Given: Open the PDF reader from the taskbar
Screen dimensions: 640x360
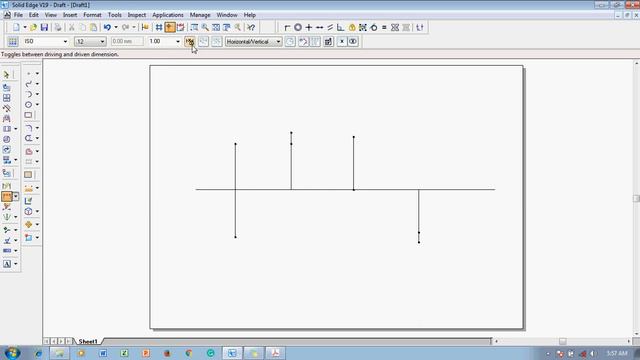Looking at the screenshot, I should [276, 353].
